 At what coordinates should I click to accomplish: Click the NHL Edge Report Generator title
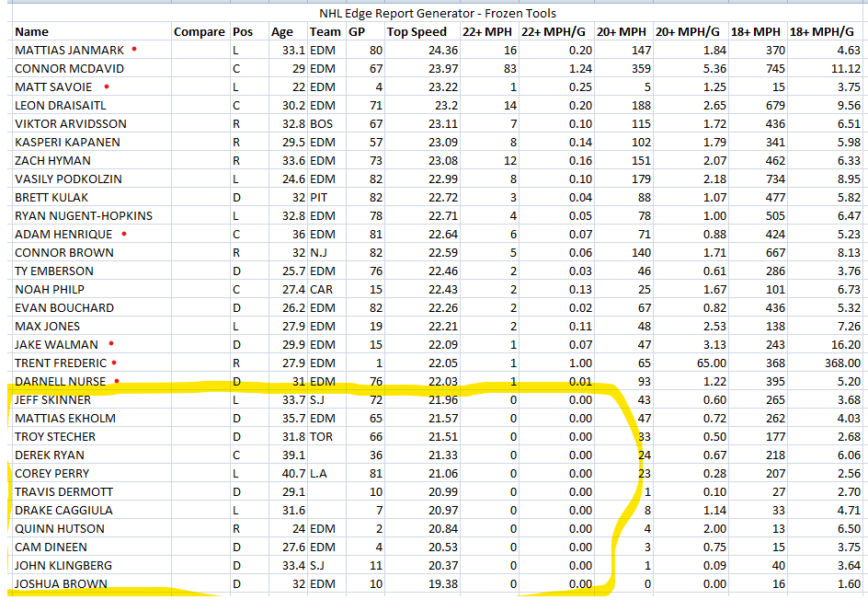coord(437,13)
